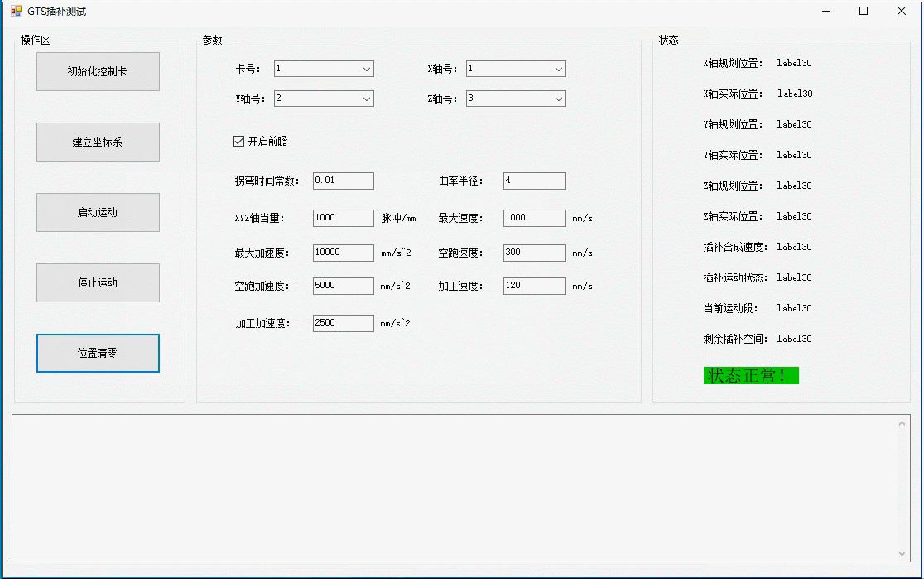Click the 插补运动状态 label

point(735,277)
